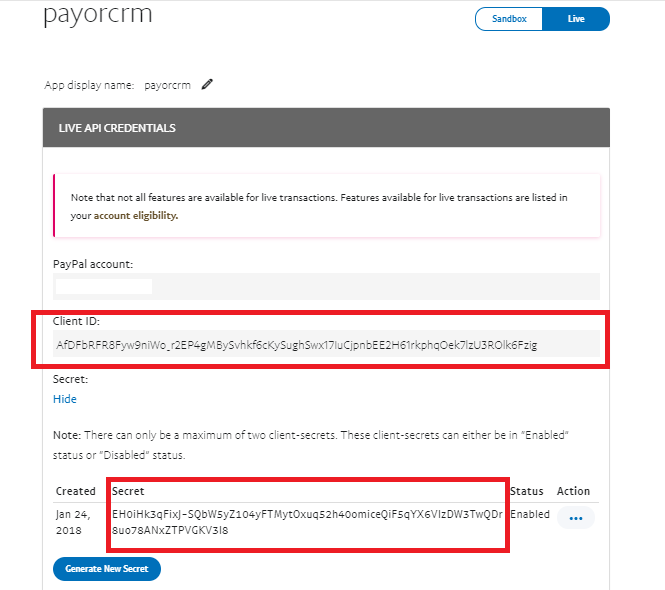The height and width of the screenshot is (590, 665).
Task: Click the Enabled status of the secret
Action: (x=530, y=514)
